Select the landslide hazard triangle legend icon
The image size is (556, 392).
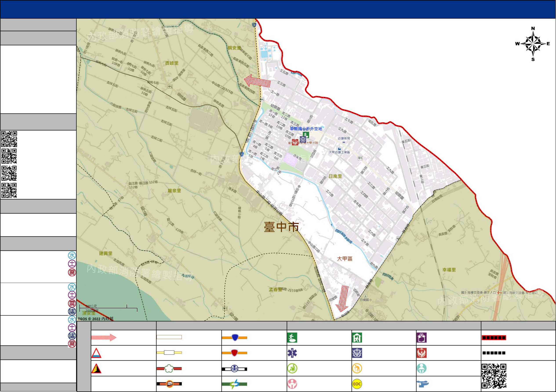pos(96,369)
